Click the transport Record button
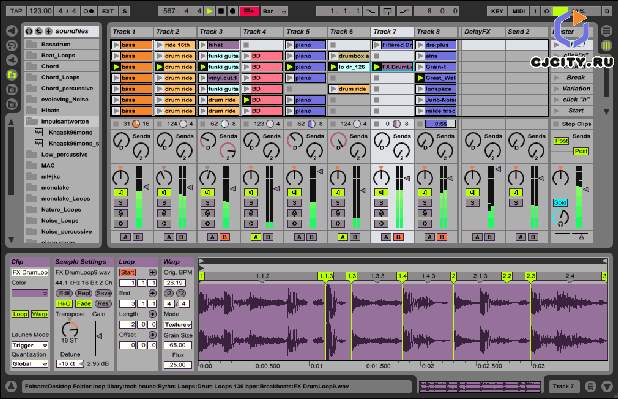618x399 pixels. click(x=233, y=11)
